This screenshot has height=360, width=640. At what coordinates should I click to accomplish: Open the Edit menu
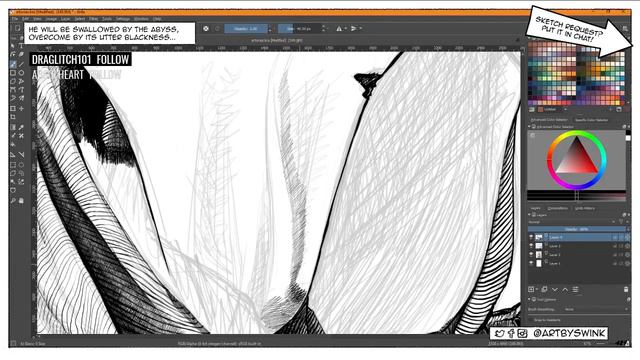tap(25, 19)
